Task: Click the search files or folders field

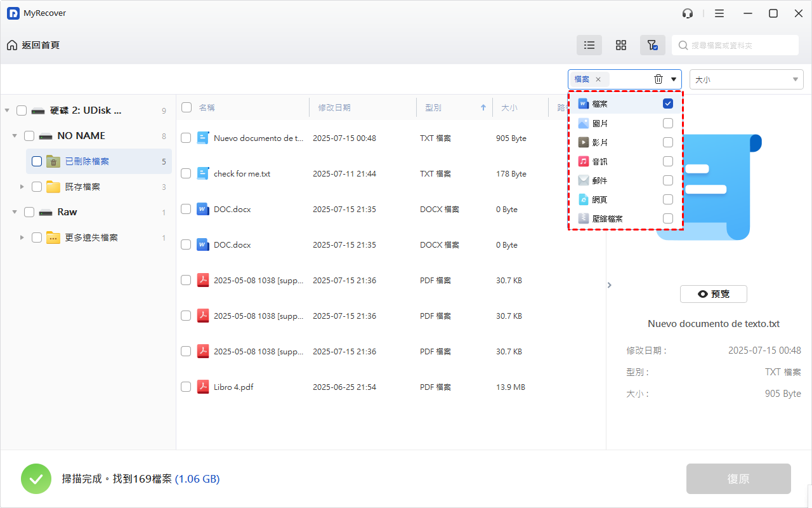Action: (x=735, y=45)
